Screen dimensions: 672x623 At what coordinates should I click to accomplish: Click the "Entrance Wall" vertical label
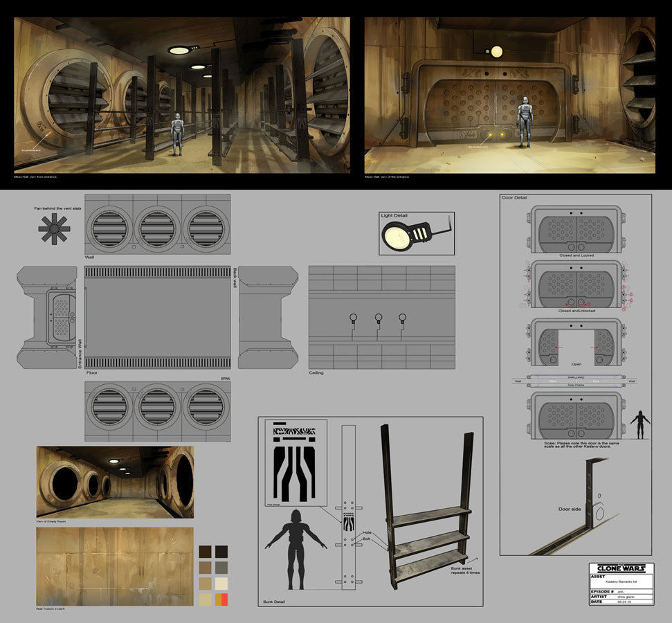click(80, 354)
